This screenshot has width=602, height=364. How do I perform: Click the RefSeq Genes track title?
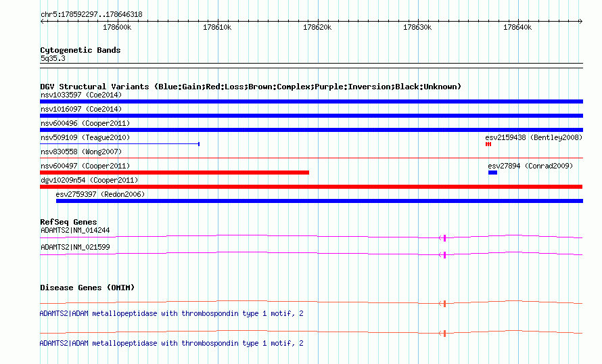click(68, 222)
